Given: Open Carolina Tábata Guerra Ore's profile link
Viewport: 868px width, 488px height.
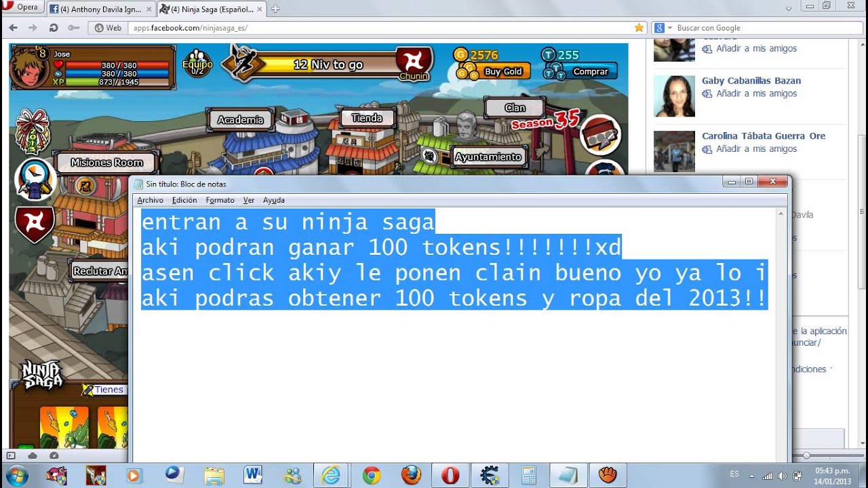Looking at the screenshot, I should point(764,136).
